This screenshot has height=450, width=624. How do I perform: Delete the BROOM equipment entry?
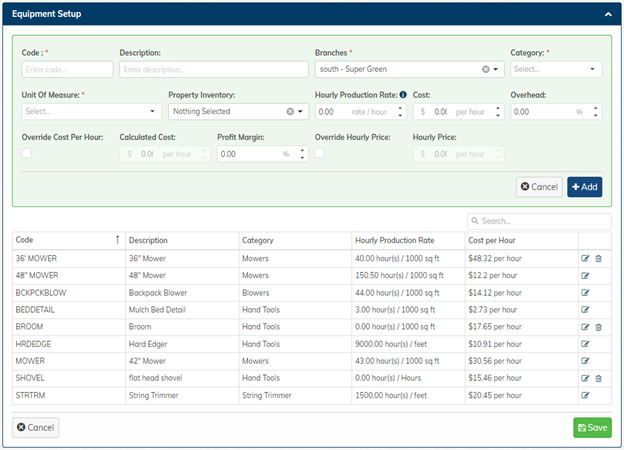click(598, 327)
